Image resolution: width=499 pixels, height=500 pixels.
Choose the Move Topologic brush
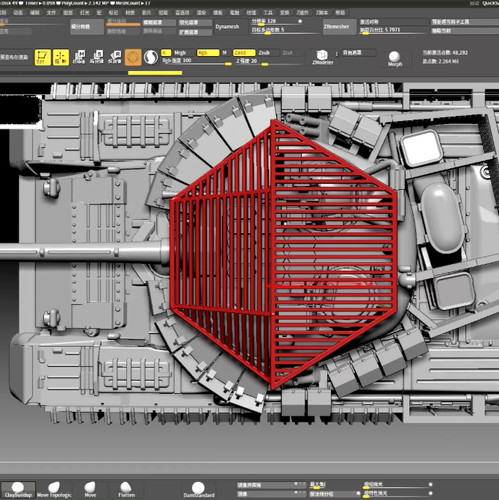pyautogui.click(x=54, y=490)
